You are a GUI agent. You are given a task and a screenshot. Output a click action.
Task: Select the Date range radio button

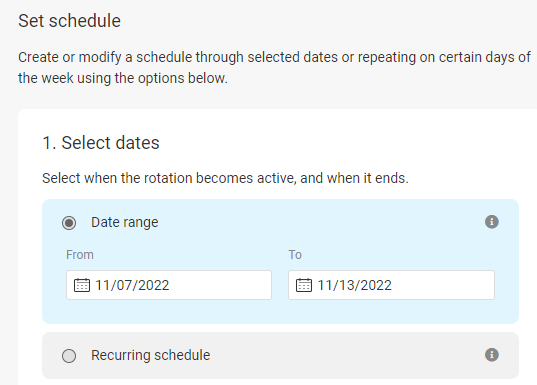(69, 223)
